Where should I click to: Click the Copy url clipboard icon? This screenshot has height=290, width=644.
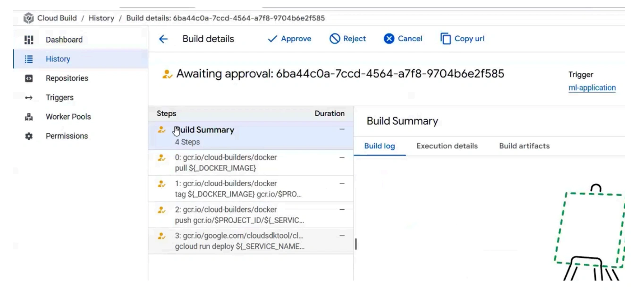(445, 39)
